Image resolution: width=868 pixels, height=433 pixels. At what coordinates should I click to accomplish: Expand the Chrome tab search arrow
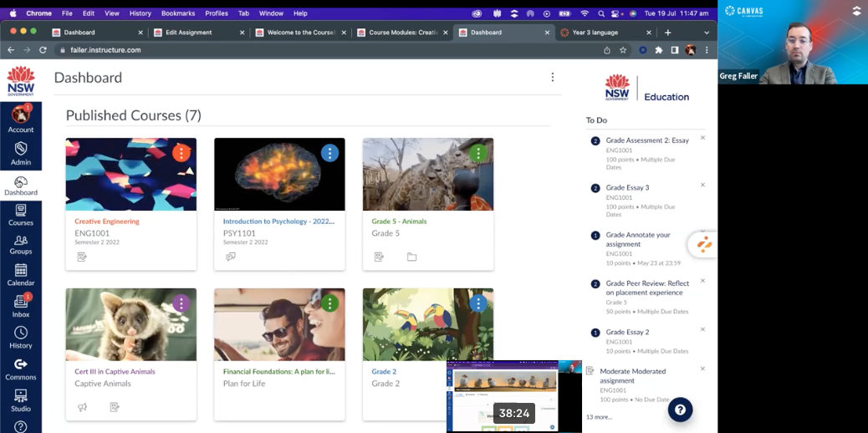tap(707, 33)
